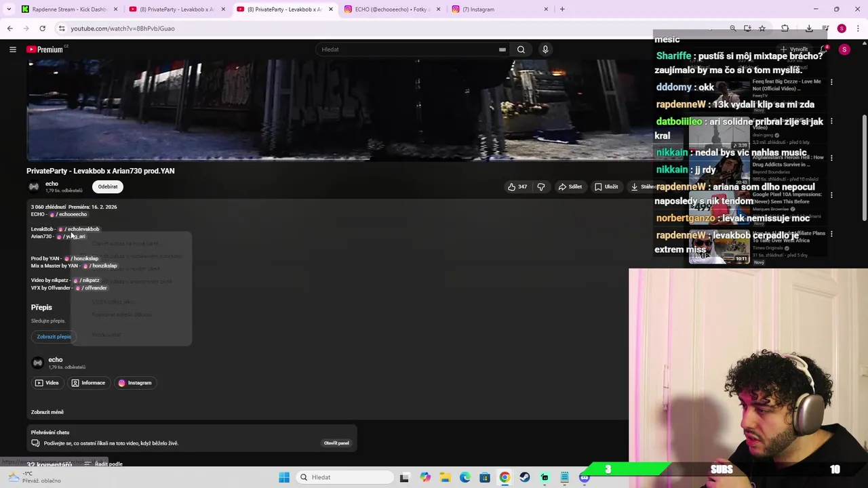
Task: Switch to Rapdenne Stream Kick Dashboard tab
Action: tap(69, 9)
